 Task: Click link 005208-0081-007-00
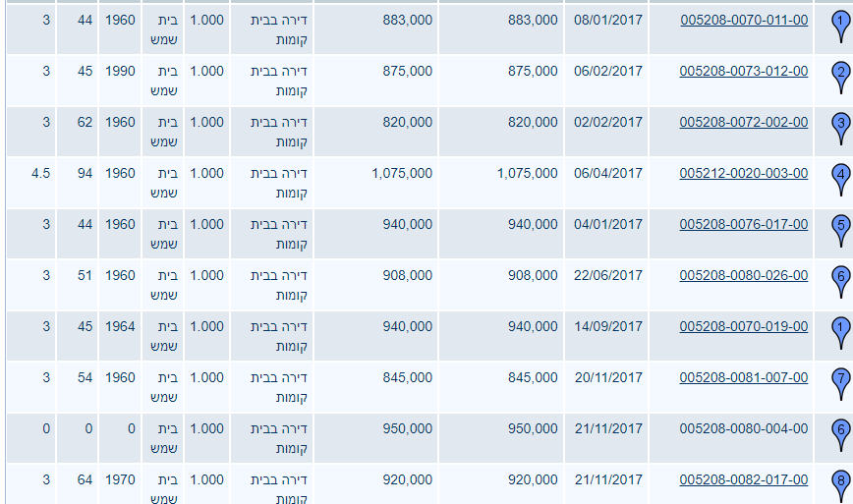point(744,377)
